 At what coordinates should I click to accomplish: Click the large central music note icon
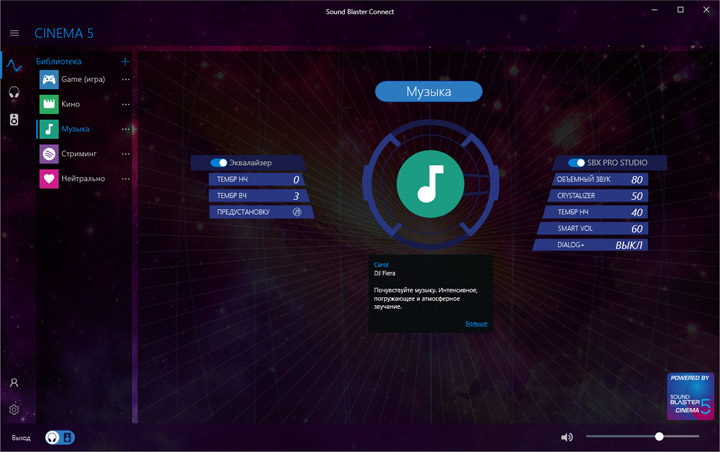pyautogui.click(x=430, y=184)
